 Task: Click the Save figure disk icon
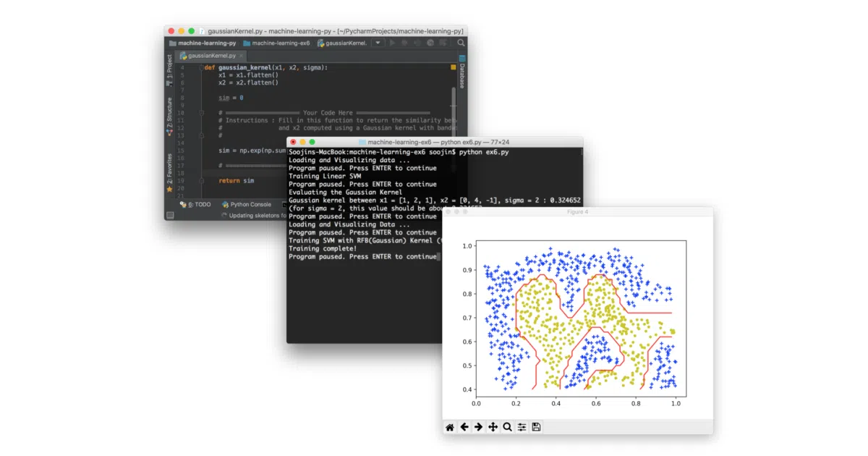[x=536, y=427]
